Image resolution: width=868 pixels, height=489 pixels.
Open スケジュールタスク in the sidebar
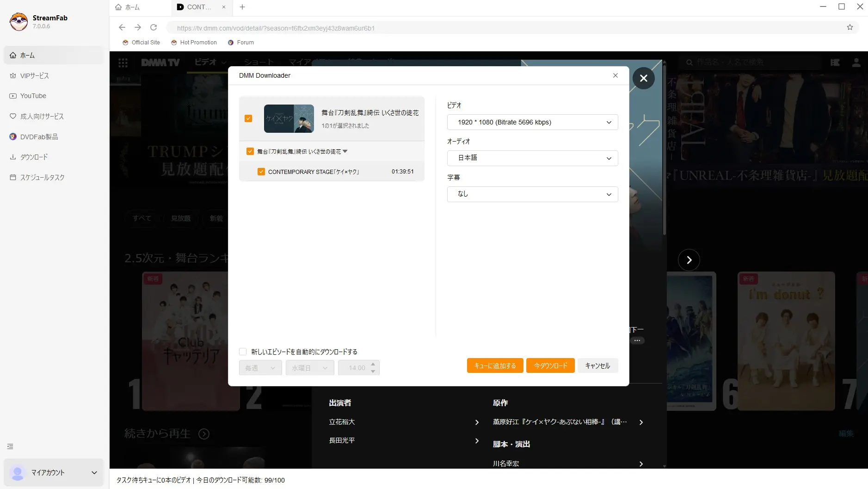click(53, 177)
